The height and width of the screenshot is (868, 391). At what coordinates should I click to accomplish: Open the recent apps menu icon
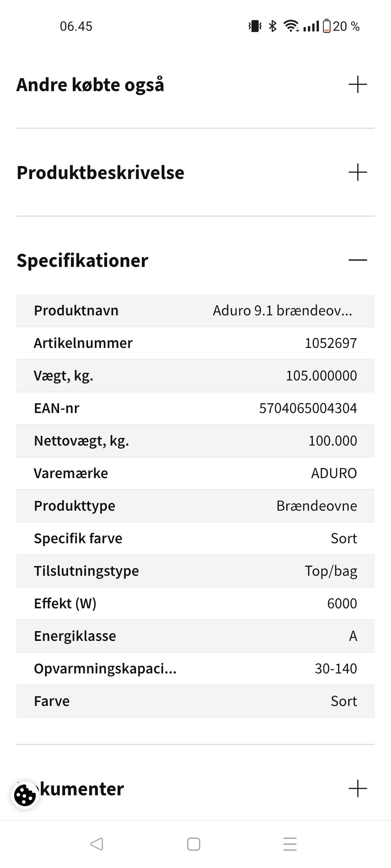click(x=290, y=844)
